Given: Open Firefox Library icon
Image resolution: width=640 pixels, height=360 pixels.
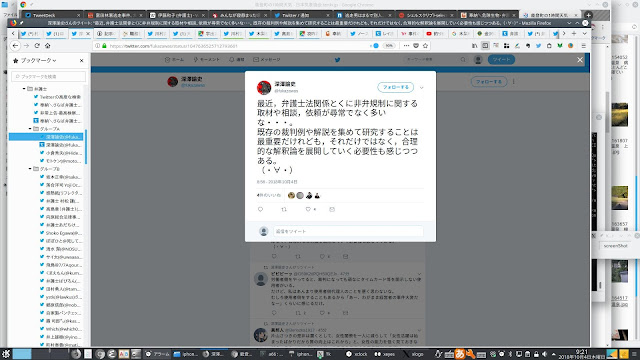Looking at the screenshot, I should click(474, 46).
